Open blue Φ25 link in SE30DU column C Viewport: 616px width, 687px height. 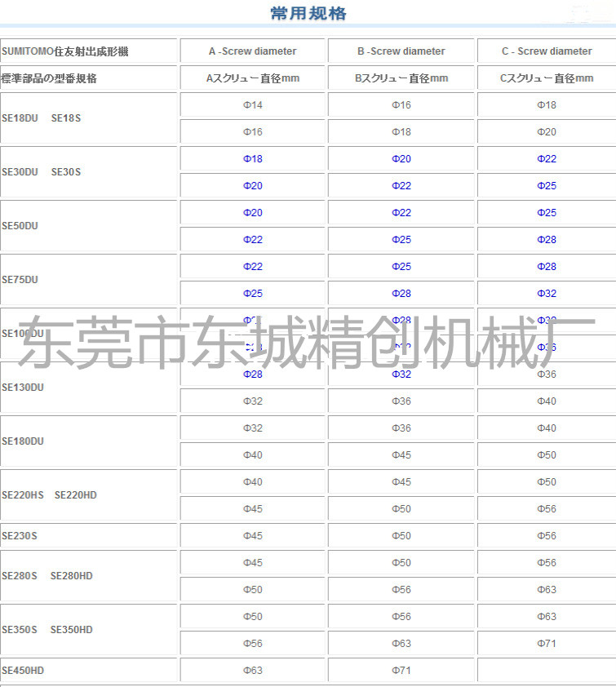(547, 186)
